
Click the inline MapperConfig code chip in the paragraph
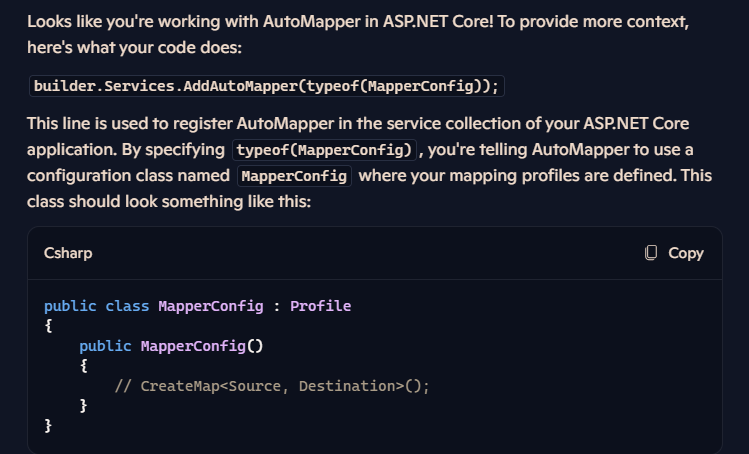click(x=294, y=176)
